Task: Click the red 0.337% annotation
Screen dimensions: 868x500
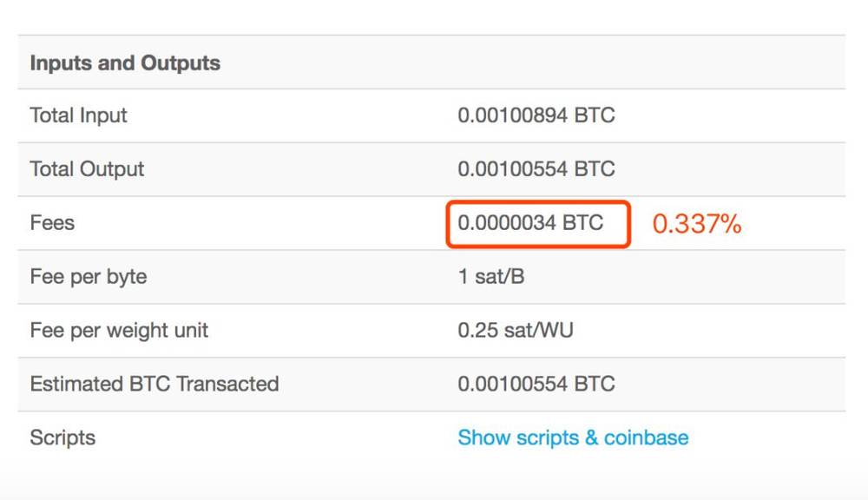Action: point(696,224)
